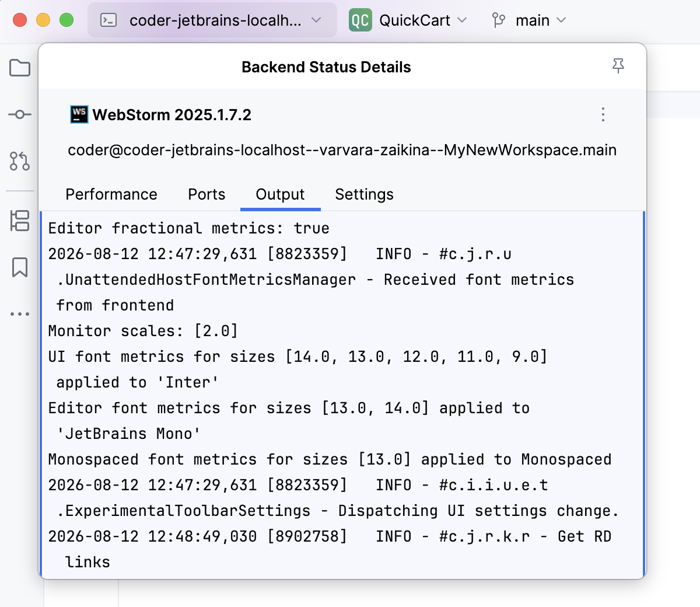The image size is (700, 607).
Task: Click the terminal icon in backend widget
Action: (x=109, y=20)
